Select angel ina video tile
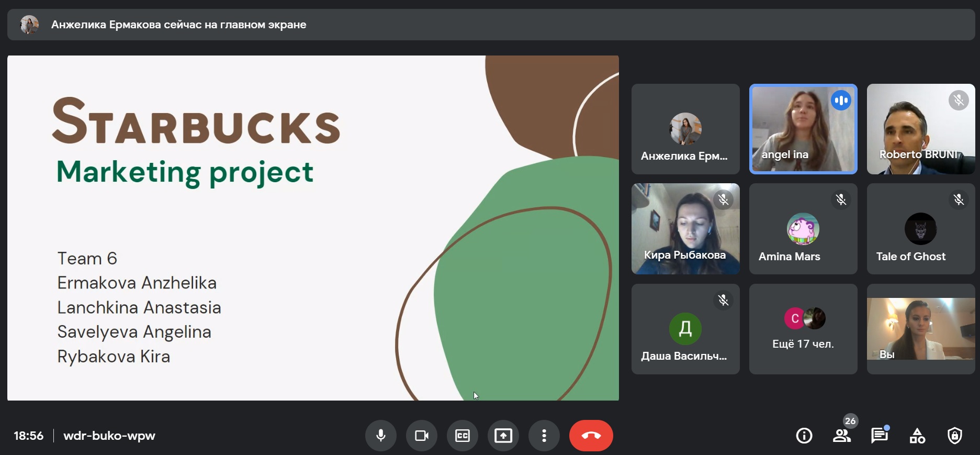 click(803, 129)
